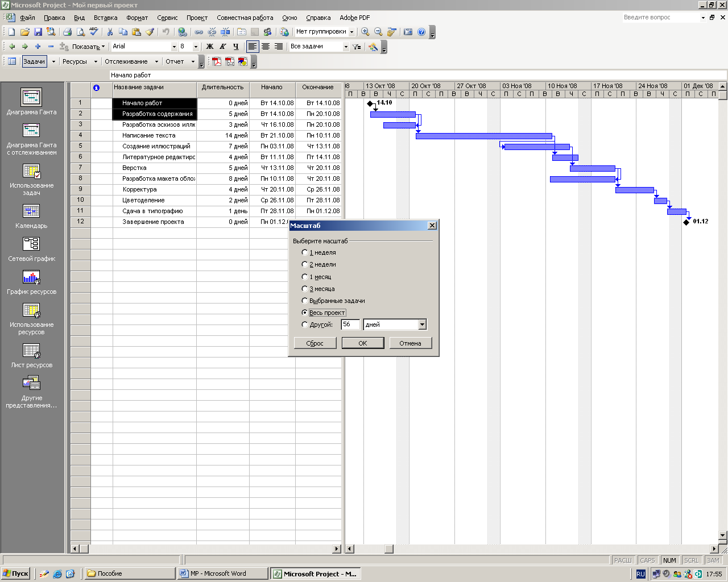Enable AutoFilter funnel icon

click(357, 47)
